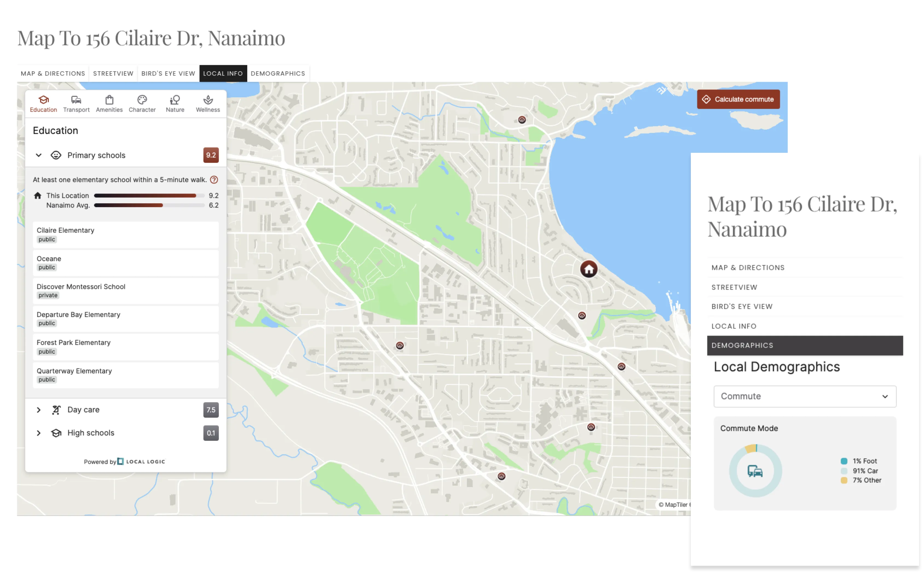
Task: Open the Nature category panel
Action: coord(175,103)
